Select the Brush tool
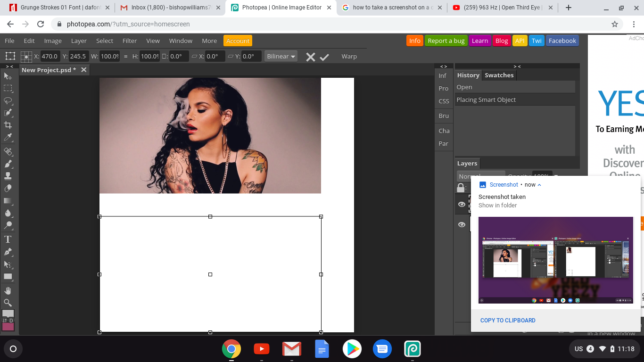This screenshot has width=644, height=362. point(8,164)
